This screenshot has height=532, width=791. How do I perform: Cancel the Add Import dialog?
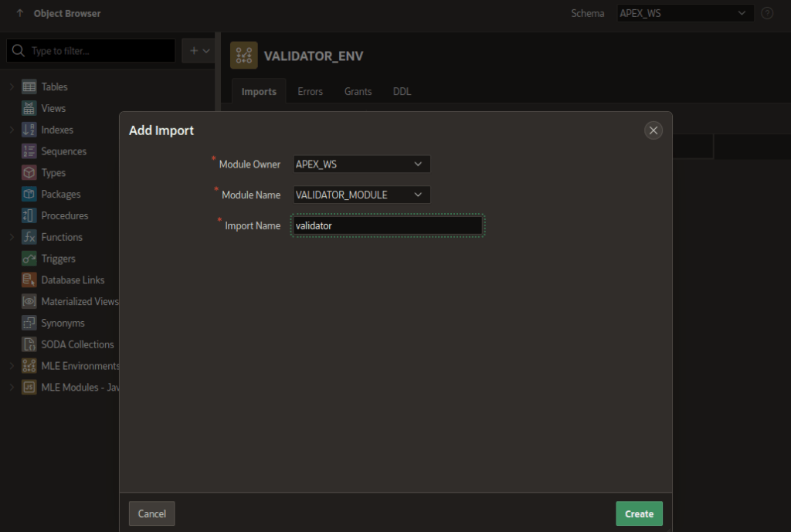click(151, 513)
